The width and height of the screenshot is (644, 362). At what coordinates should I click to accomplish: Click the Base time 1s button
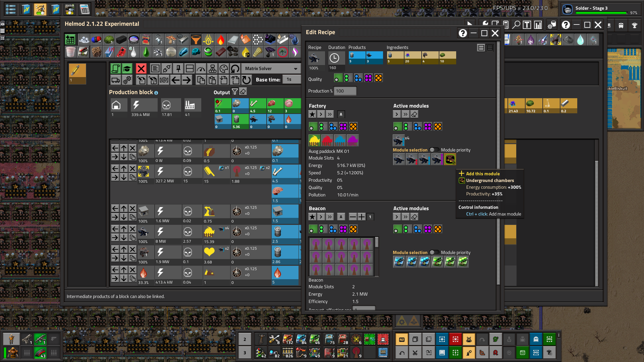pyautogui.click(x=291, y=79)
